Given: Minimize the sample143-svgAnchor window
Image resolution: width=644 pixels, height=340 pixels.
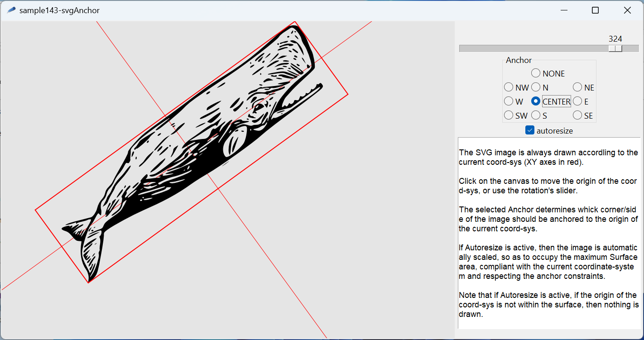Looking at the screenshot, I should (564, 10).
